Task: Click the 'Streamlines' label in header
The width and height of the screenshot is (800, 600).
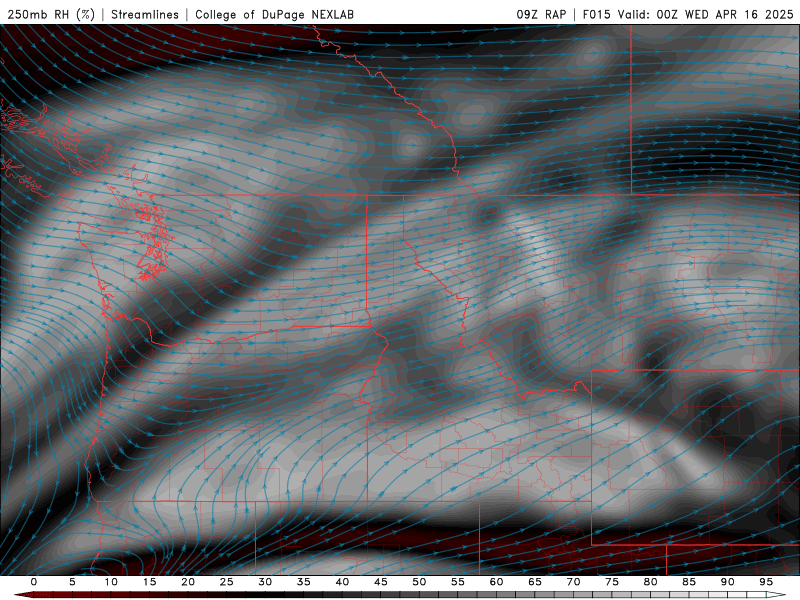Action: (x=145, y=14)
